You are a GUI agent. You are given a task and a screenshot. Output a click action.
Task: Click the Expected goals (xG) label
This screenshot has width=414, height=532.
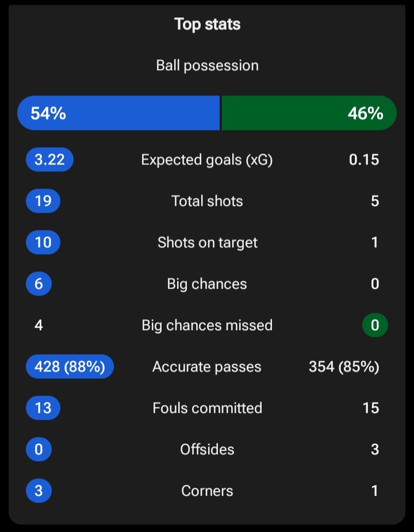point(207,160)
